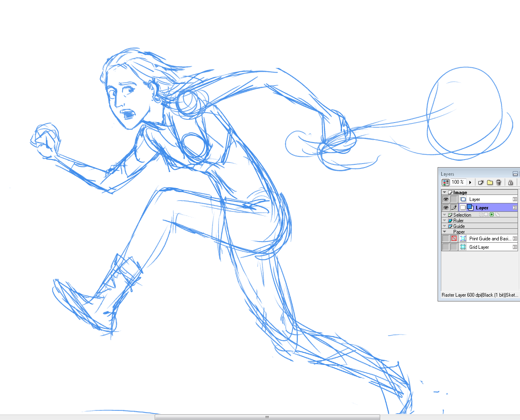This screenshot has width=520, height=420.
Task: Open properties arrow for selected blue Layer
Action: coord(515,208)
